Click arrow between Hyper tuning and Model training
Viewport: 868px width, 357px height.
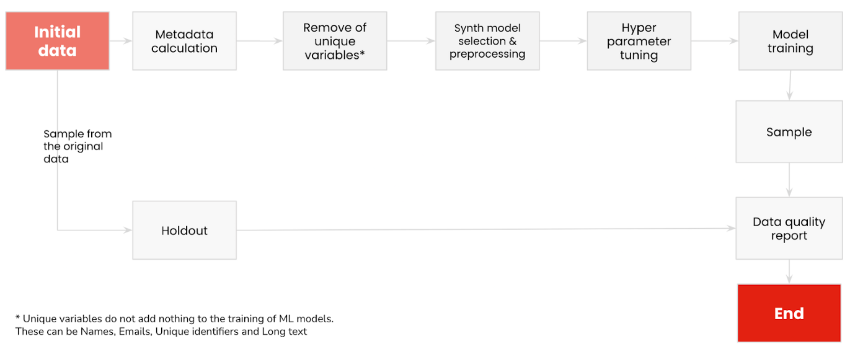point(714,41)
